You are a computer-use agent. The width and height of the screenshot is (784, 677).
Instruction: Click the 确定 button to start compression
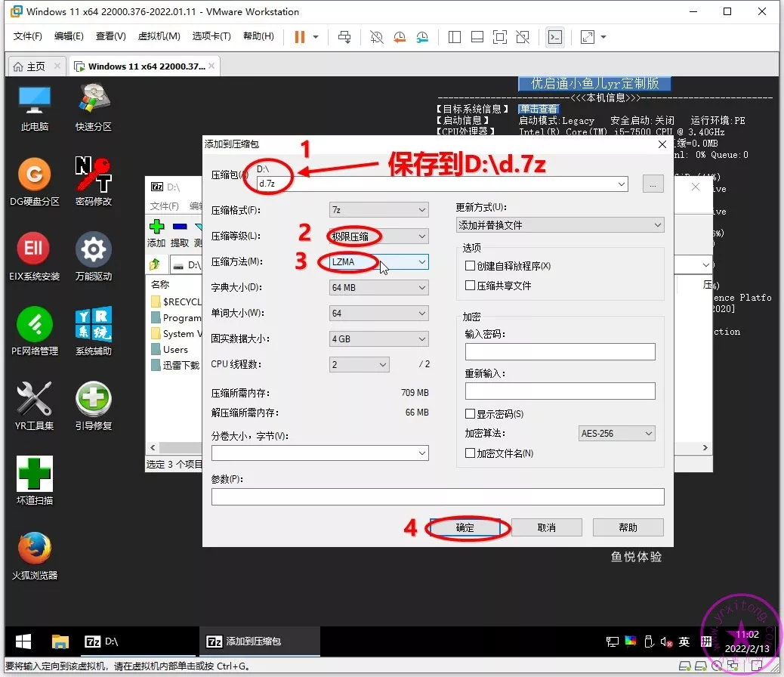pos(465,527)
